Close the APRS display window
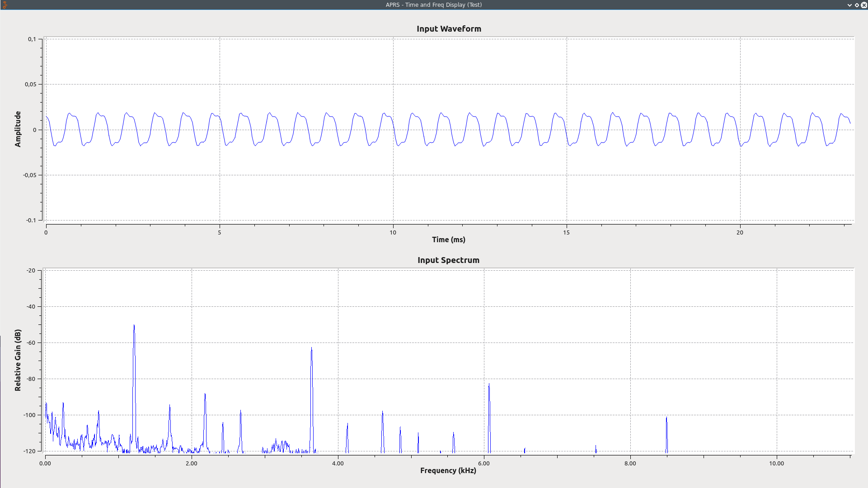Screen dimensions: 868x488 point(864,5)
